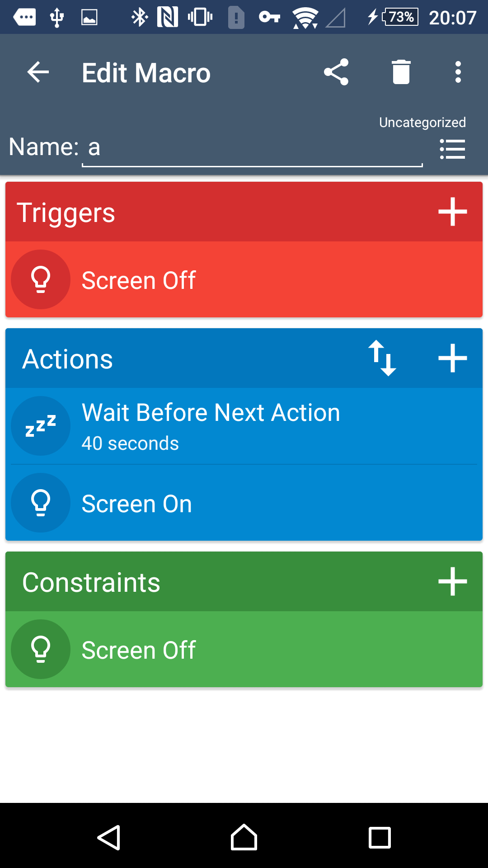This screenshot has width=488, height=868.
Task: Open recent apps with the square button
Action: coord(380,838)
